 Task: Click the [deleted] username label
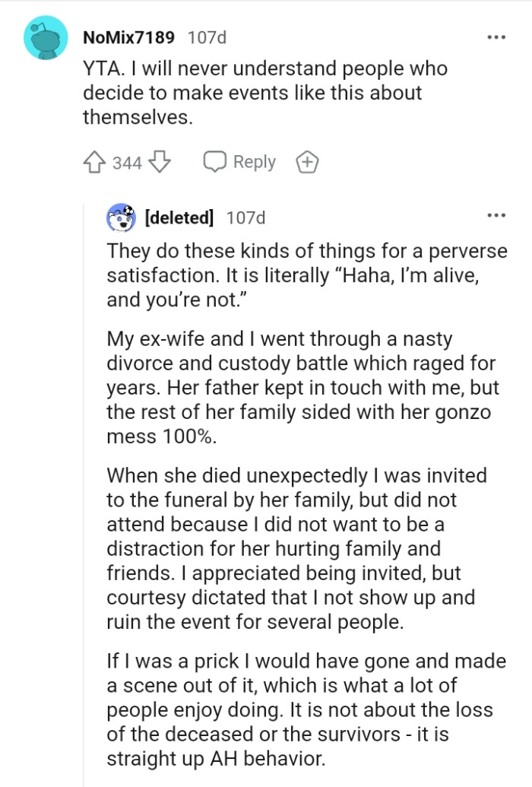182,217
